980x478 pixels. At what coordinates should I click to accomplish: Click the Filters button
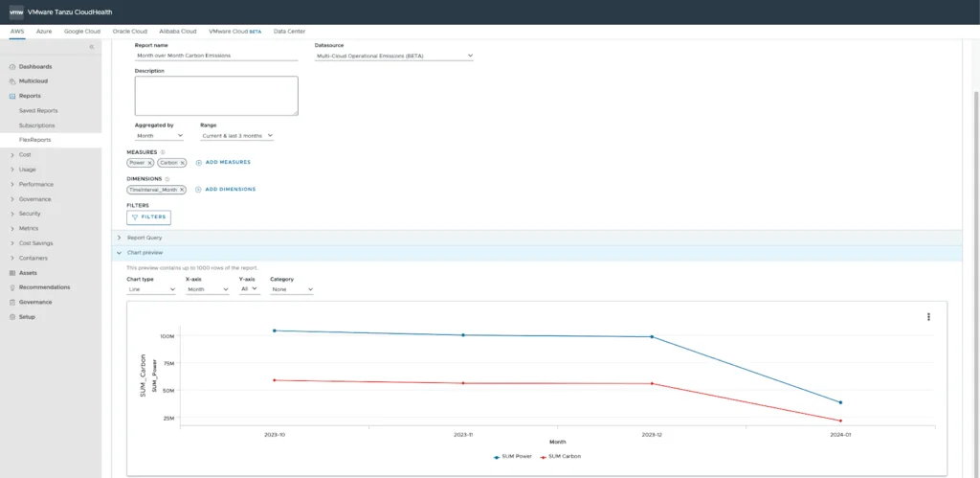tap(148, 217)
